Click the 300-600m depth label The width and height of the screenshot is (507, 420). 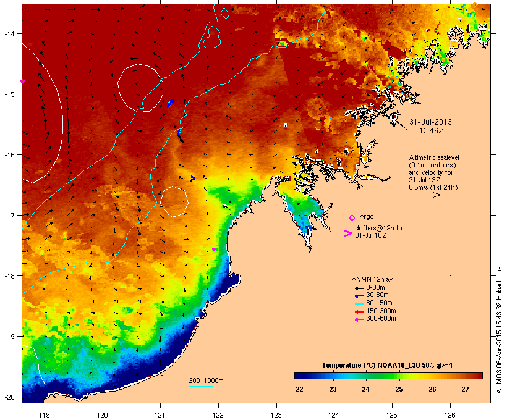click(x=381, y=318)
